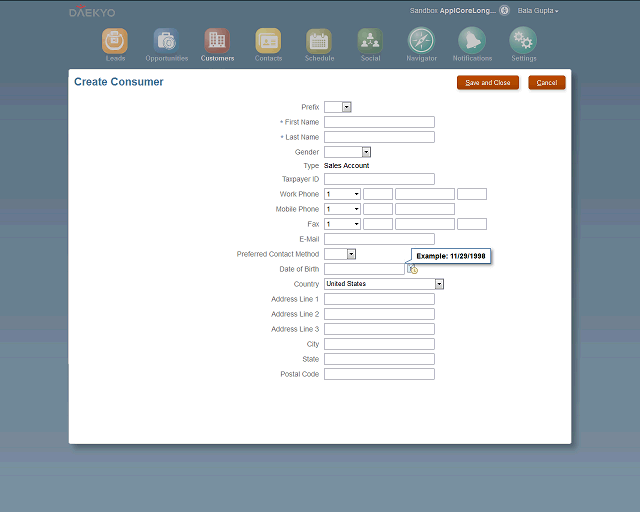The height and width of the screenshot is (512, 640).
Task: Open the Opportunities icon
Action: 166,41
